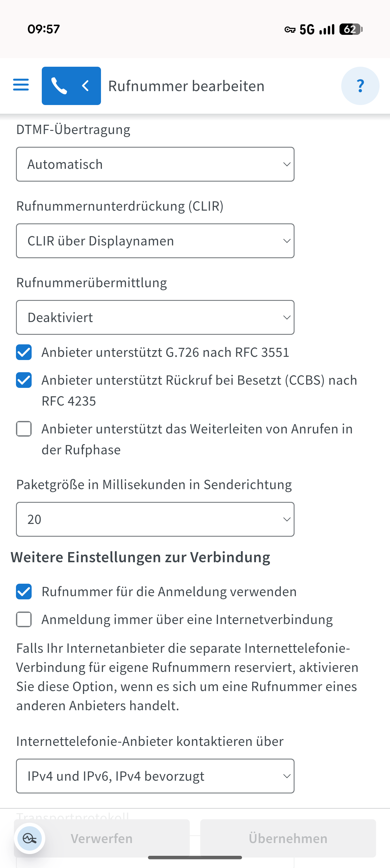390x868 pixels.
Task: Enable Weiterleiten von Anrufen in der Rufphase
Action: point(24,429)
